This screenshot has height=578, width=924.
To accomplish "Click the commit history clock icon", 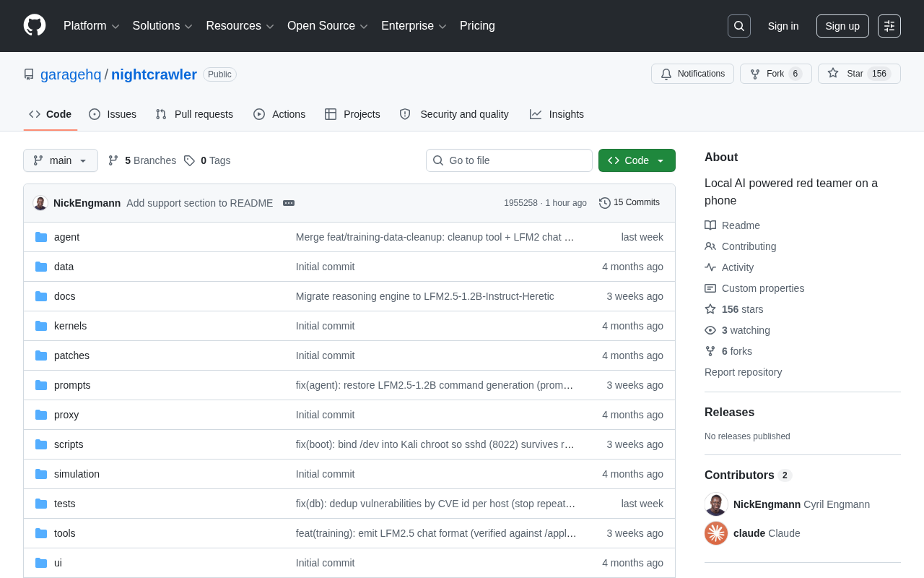I will 605,203.
